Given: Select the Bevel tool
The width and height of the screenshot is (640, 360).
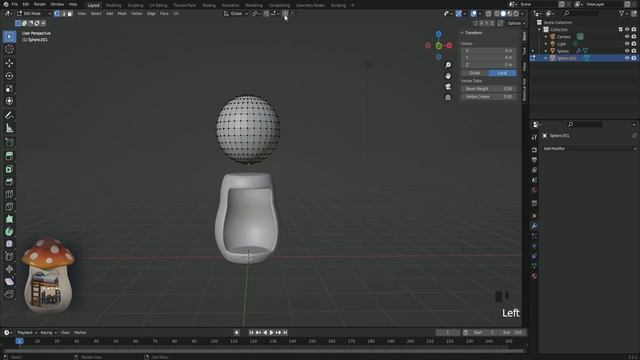Looking at the screenshot, I should click(x=9, y=182).
